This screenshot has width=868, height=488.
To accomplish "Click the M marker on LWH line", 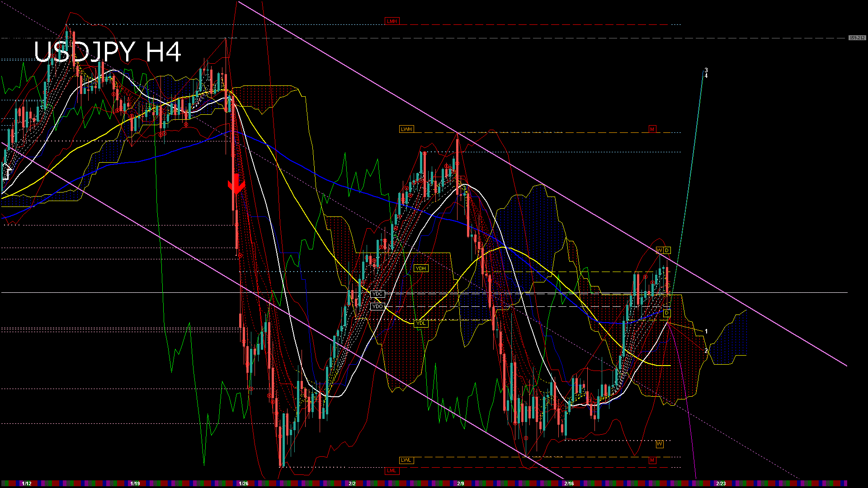I will 652,129.
